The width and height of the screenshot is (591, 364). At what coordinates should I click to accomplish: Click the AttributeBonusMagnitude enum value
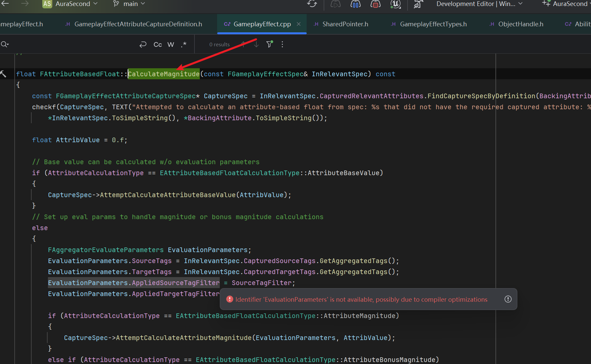pyautogui.click(x=389, y=360)
